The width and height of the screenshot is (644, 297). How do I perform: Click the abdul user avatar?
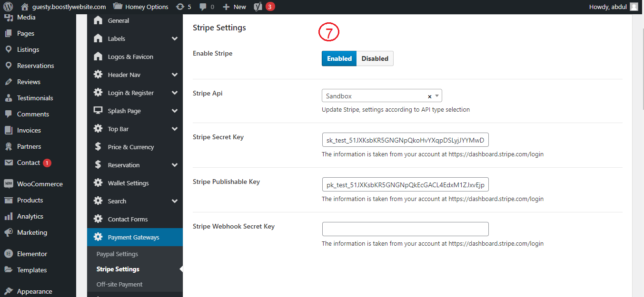[634, 7]
